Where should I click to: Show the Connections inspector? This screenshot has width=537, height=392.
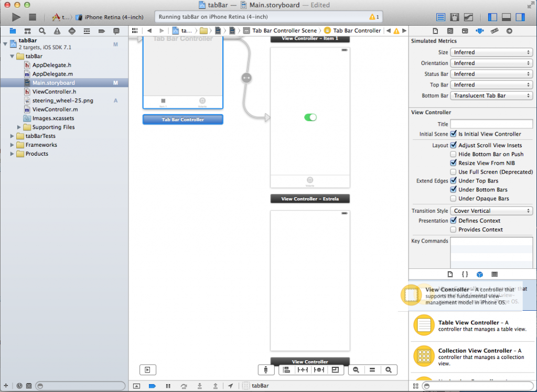pos(509,31)
